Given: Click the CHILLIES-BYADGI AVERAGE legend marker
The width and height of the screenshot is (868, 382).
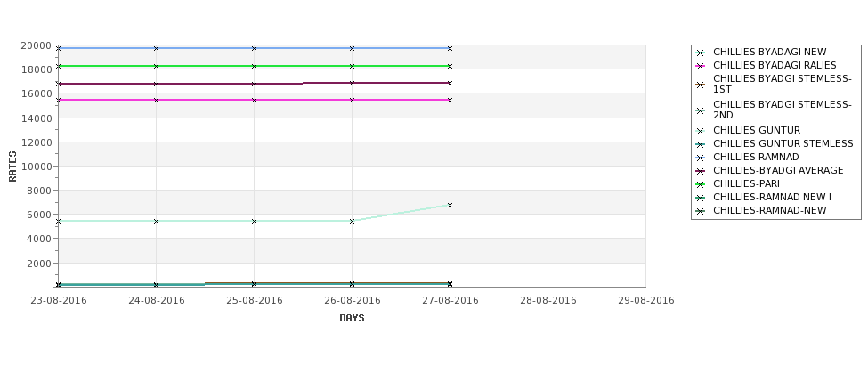Looking at the screenshot, I should [x=701, y=171].
